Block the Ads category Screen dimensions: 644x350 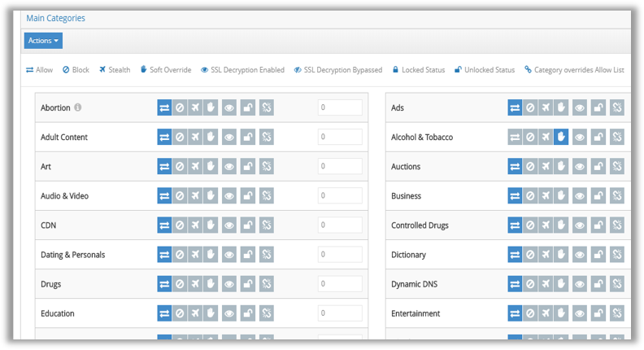point(530,107)
